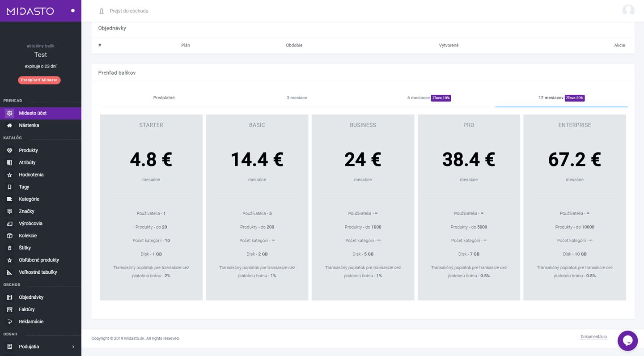
Task: Click the Zľava 10% badge
Action: (441, 98)
